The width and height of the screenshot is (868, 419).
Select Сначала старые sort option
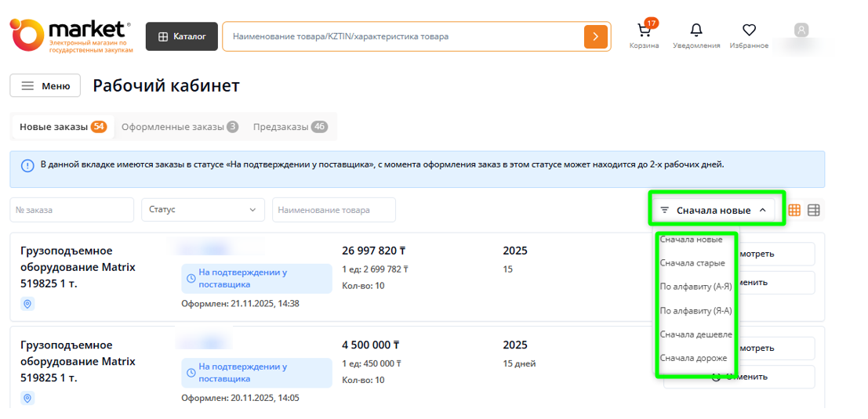[692, 263]
